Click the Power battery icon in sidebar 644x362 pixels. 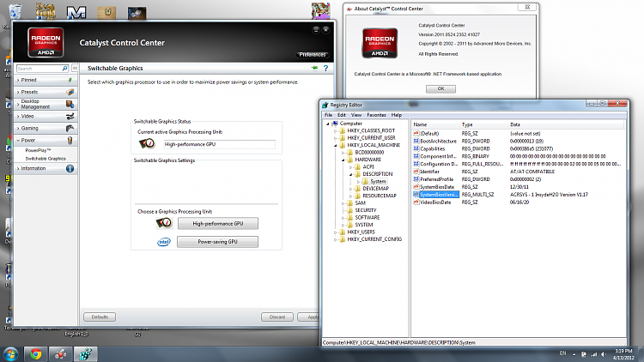[x=70, y=141]
